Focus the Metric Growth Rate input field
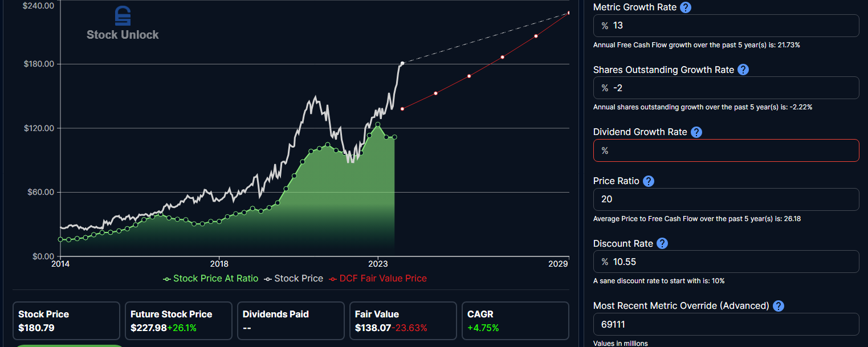The height and width of the screenshot is (347, 868). [x=726, y=26]
